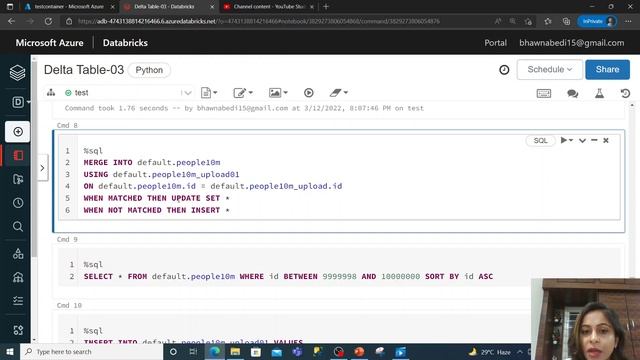This screenshot has height=360, width=640.
Task: Open the Recents clock icon in sidebar
Action: coord(18,203)
